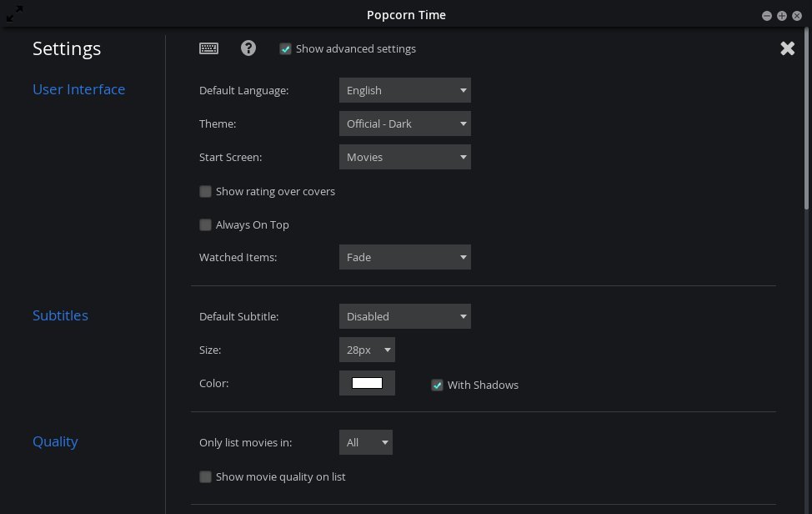Open the keyboard shortcuts icon

[208, 48]
